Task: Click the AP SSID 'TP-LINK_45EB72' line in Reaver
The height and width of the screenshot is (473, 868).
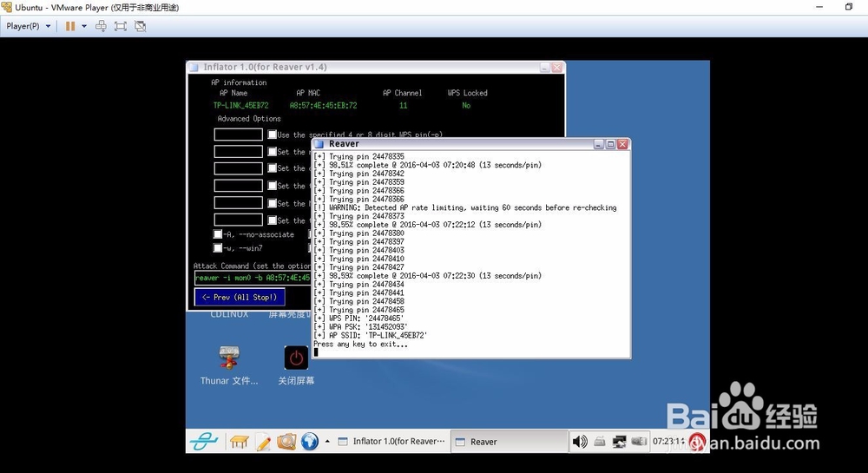Action: click(371, 335)
